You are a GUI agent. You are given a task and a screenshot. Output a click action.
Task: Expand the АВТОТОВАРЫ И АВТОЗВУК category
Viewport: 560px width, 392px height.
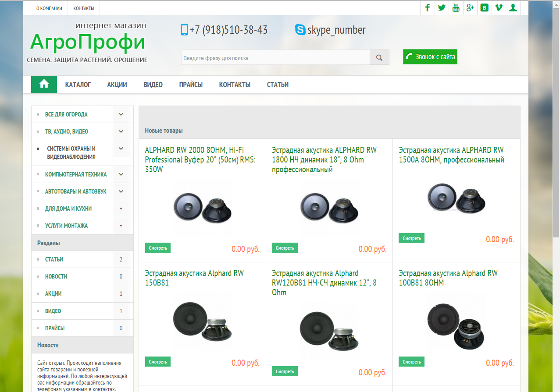(121, 191)
